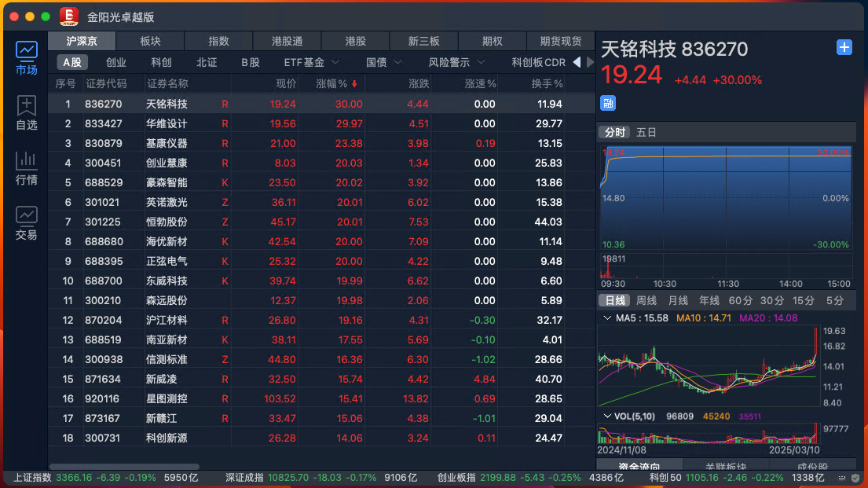
Task: Select the 北证 sub-tab
Action: 207,63
